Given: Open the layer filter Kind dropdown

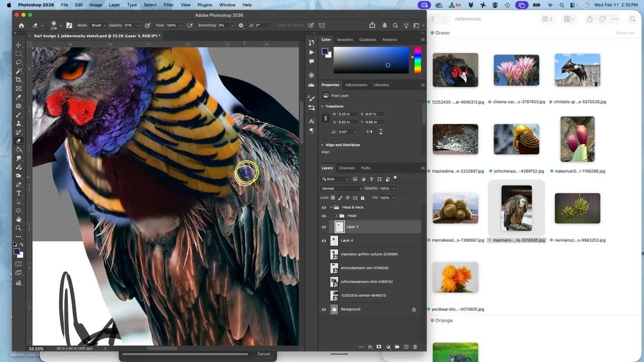Looking at the screenshot, I should point(336,179).
